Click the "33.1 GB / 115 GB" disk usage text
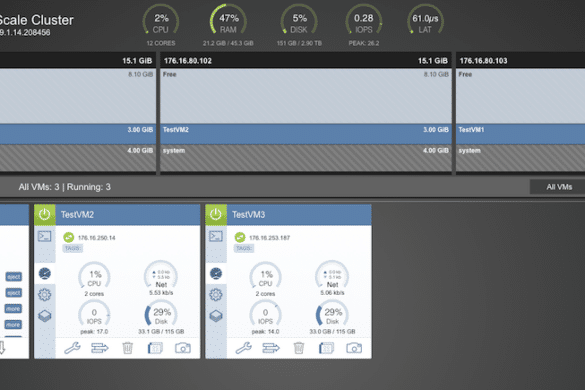This screenshot has height=390, width=585. point(161,331)
